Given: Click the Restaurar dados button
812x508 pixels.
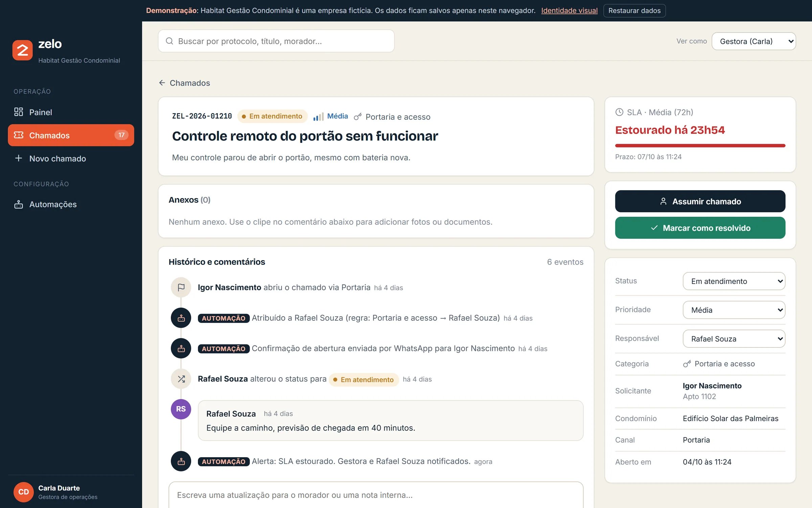Looking at the screenshot, I should point(634,10).
